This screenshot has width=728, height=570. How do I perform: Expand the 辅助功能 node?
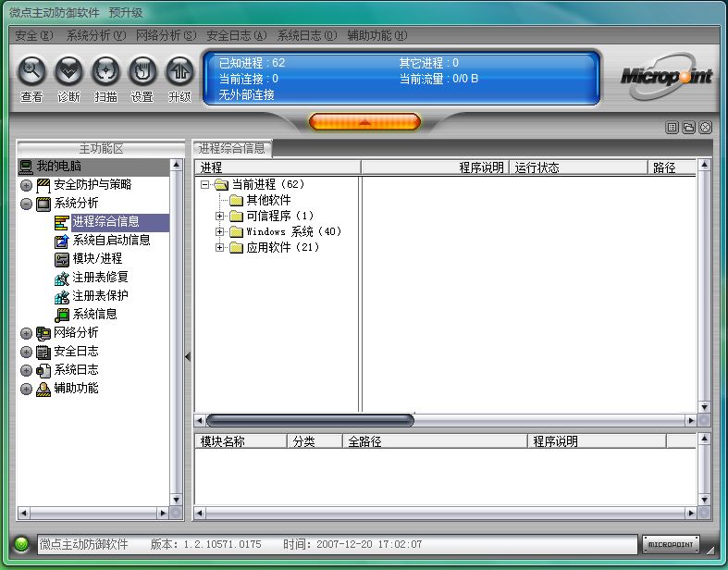[27, 389]
